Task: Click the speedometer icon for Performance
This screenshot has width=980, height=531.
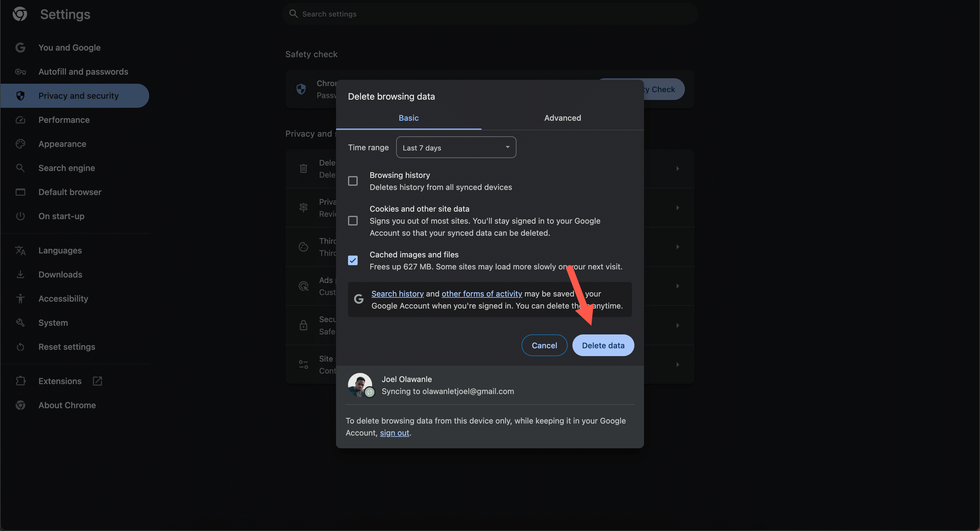Action: (x=20, y=120)
